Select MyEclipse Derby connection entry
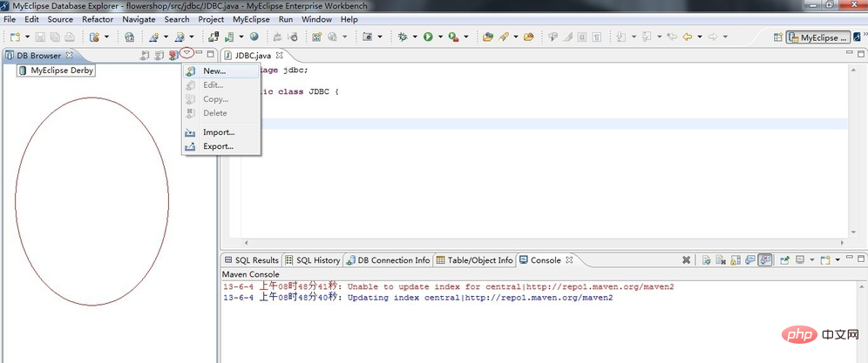 (56, 71)
